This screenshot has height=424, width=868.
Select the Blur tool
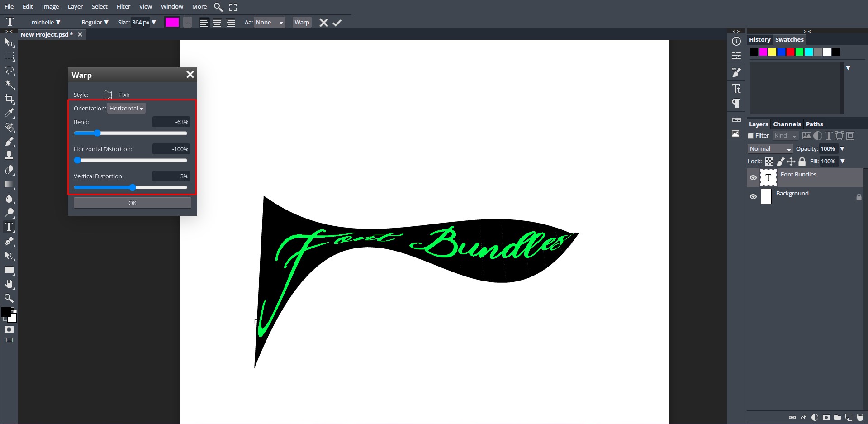pyautogui.click(x=9, y=199)
